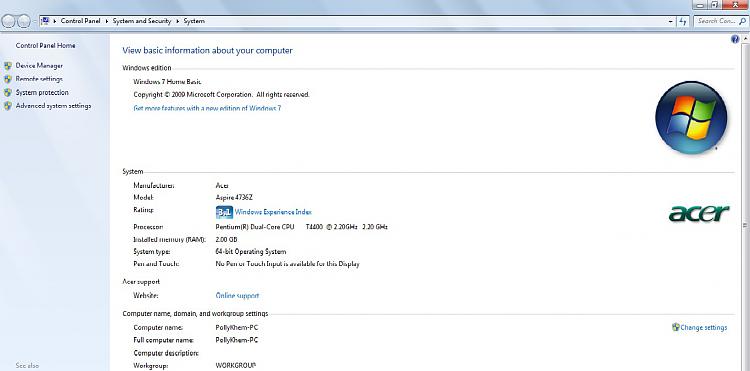Open the address bar history dropdown arrow
Image resolution: width=750 pixels, height=371 pixels.
671,21
